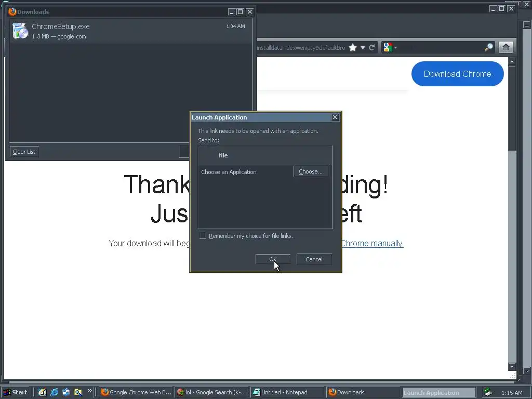This screenshot has width=532, height=399.
Task: Select ChromeSetup.exe in the Downloads window
Action: 130,31
